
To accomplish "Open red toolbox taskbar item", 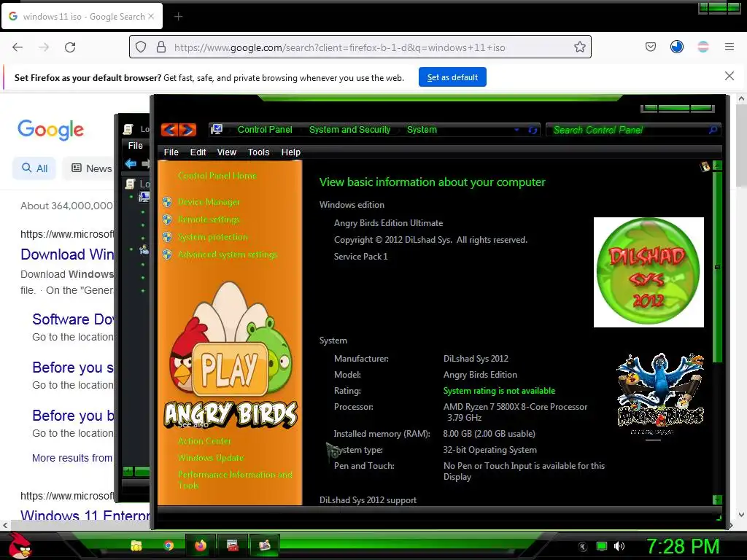I will [x=233, y=545].
